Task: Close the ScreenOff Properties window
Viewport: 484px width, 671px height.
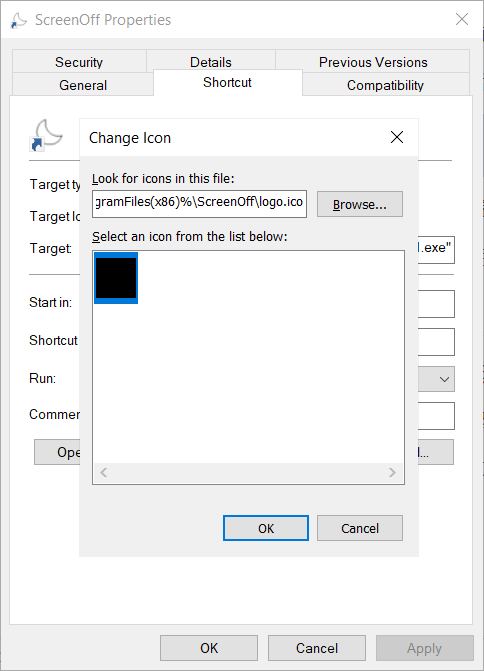Action: tap(462, 19)
